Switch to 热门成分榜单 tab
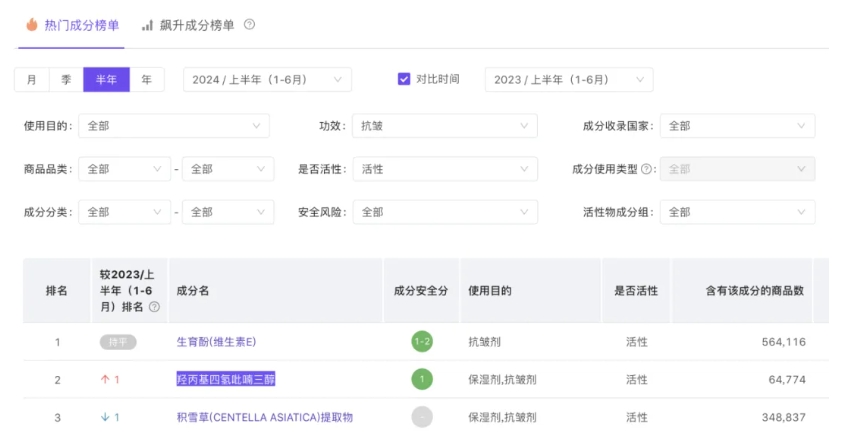This screenshot has width=841, height=442. pos(72,25)
